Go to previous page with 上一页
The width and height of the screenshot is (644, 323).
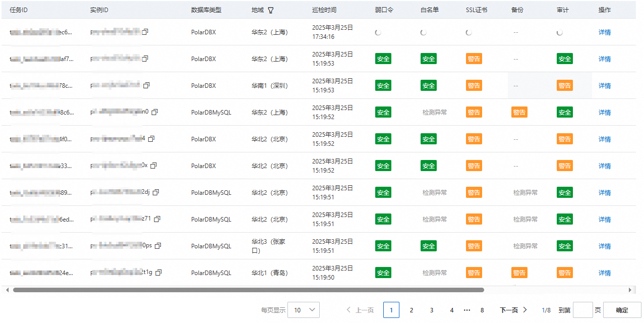pos(360,310)
